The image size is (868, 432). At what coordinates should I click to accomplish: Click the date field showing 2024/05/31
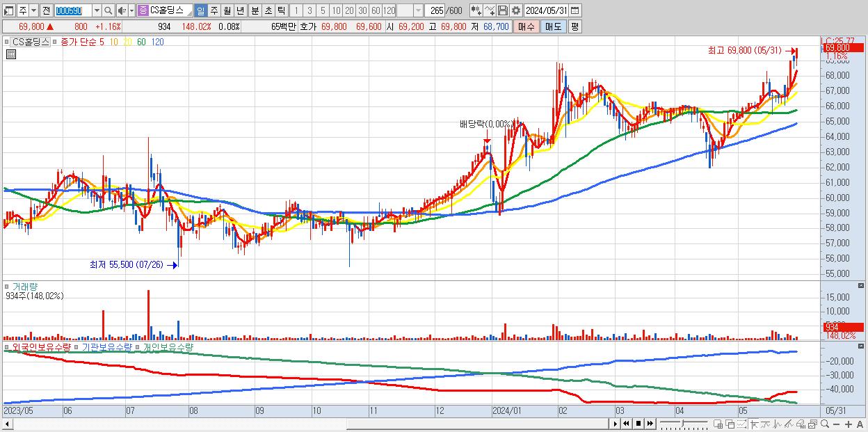pyautogui.click(x=547, y=10)
